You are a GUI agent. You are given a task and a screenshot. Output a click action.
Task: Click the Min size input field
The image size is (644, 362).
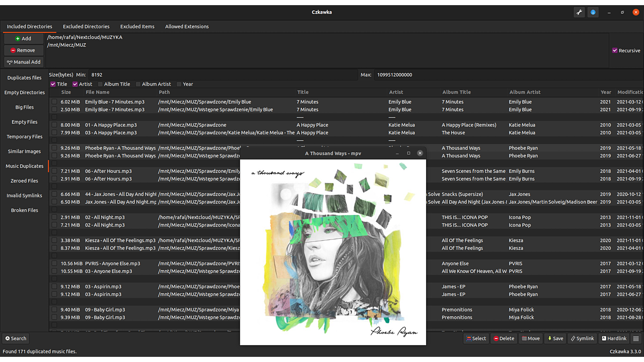coord(223,75)
